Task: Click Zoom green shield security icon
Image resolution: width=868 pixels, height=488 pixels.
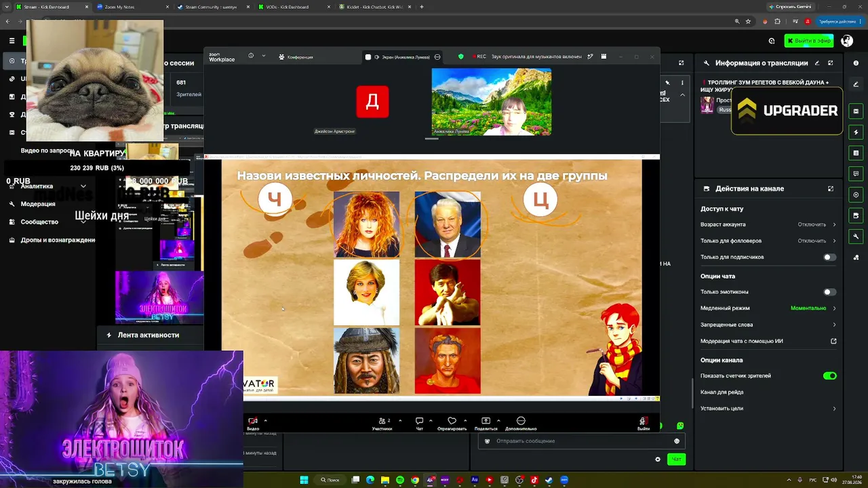Action: click(461, 57)
